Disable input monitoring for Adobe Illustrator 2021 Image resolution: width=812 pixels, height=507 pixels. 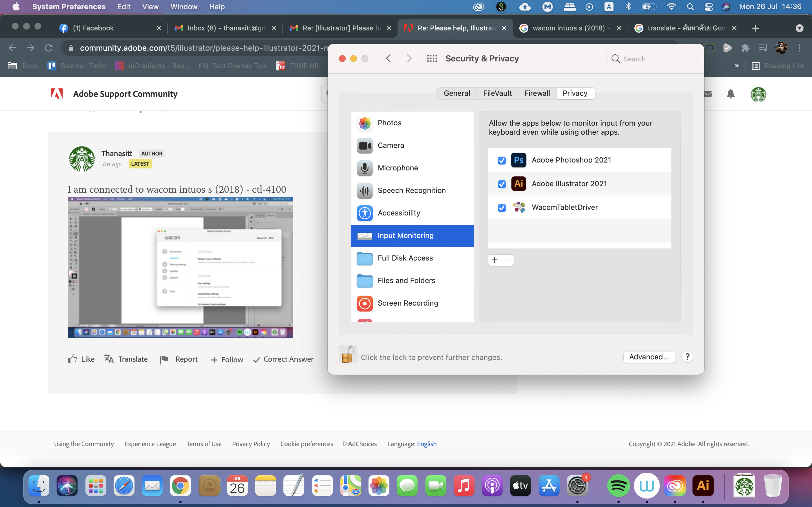coord(502,184)
